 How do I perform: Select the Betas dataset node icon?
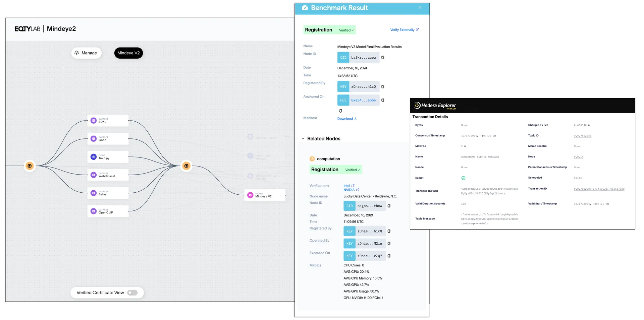click(x=94, y=193)
